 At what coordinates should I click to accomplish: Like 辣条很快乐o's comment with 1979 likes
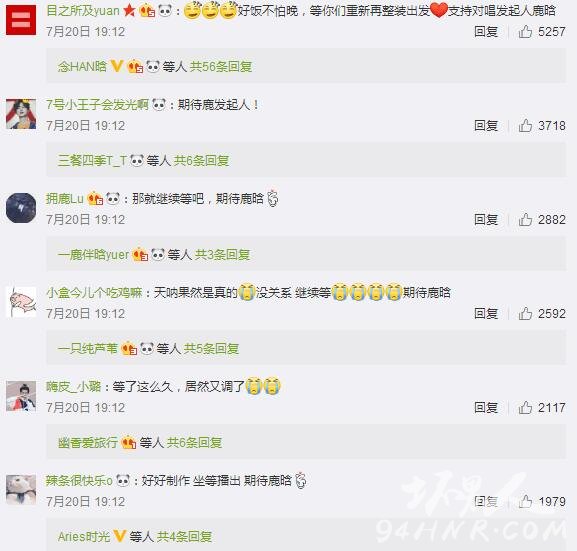(x=525, y=501)
